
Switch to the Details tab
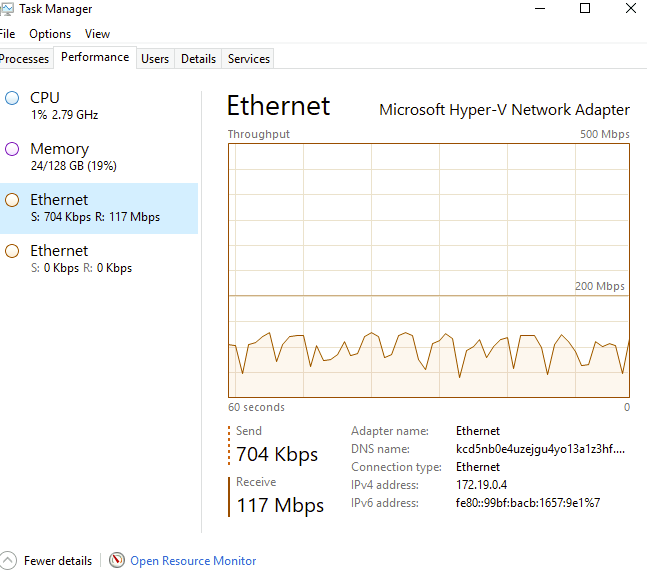point(198,59)
